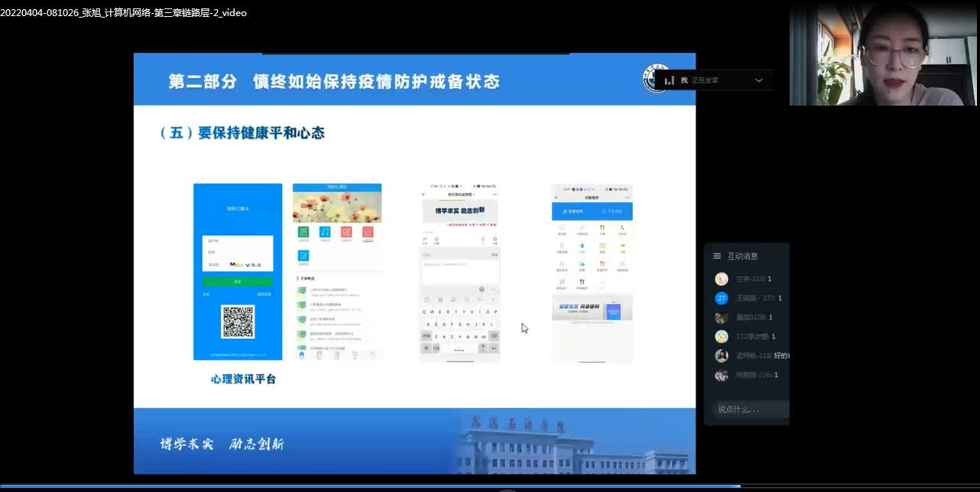Viewport: 980px width, 492px height.
Task: Click the presenter webcam thumbnail
Action: point(884,54)
